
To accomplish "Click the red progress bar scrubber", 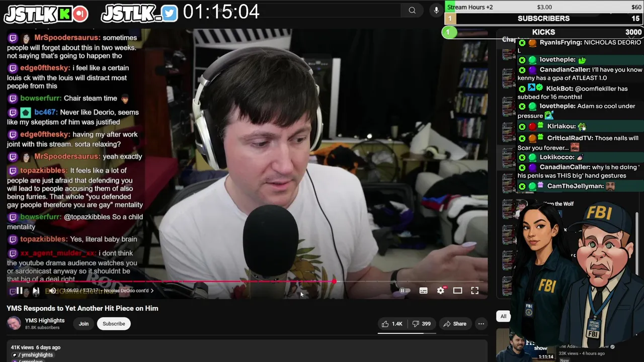I will pyautogui.click(x=334, y=282).
